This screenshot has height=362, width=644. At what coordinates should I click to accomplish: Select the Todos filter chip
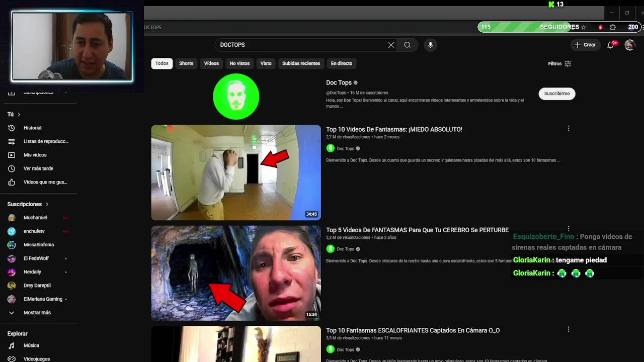coord(162,63)
